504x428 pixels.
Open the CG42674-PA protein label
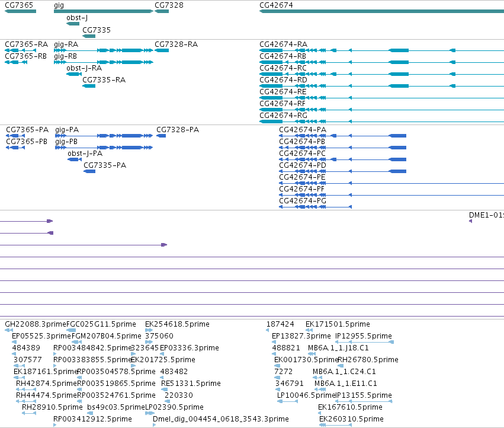[303, 130]
